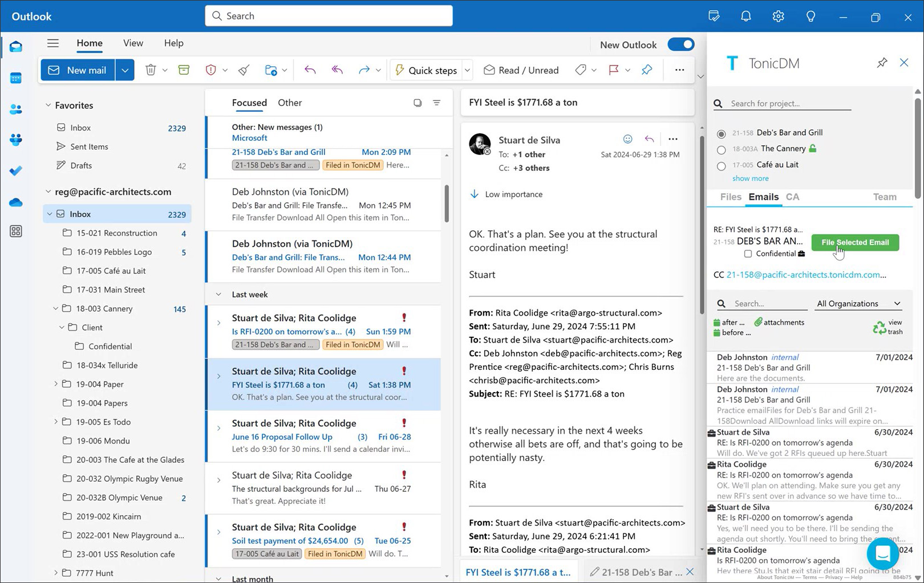Select the Deb's Bar and Grill project radio
Screen dimensions: 924x583
click(721, 134)
